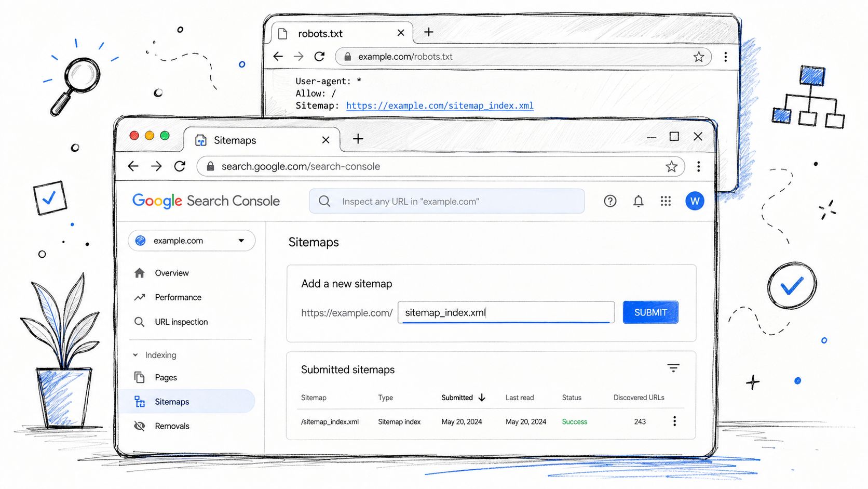The height and width of the screenshot is (489, 868).
Task: Click the Discovered URLs column header
Action: click(639, 398)
